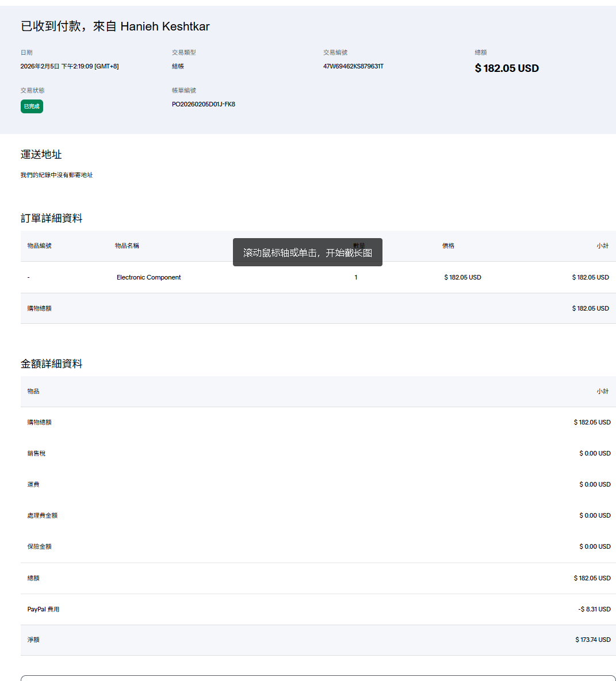Viewport: 616px width, 681px height.
Task: Click the Electronic Component item name
Action: point(148,277)
